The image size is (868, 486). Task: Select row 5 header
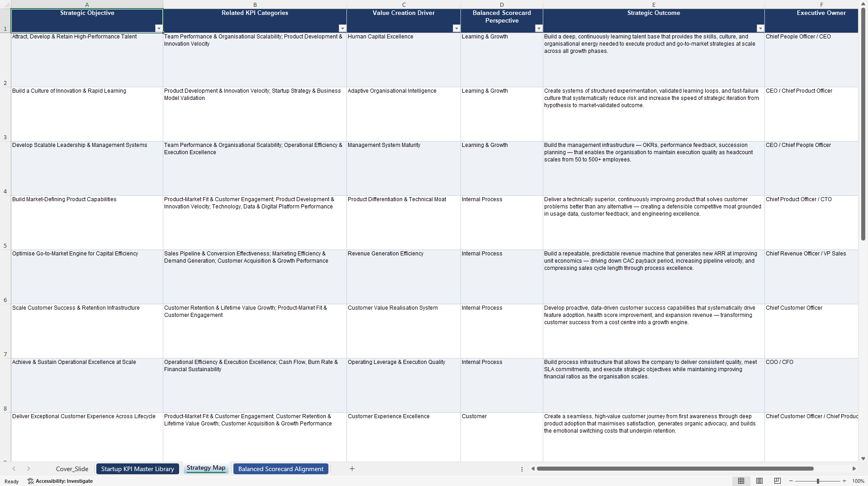[x=5, y=222]
